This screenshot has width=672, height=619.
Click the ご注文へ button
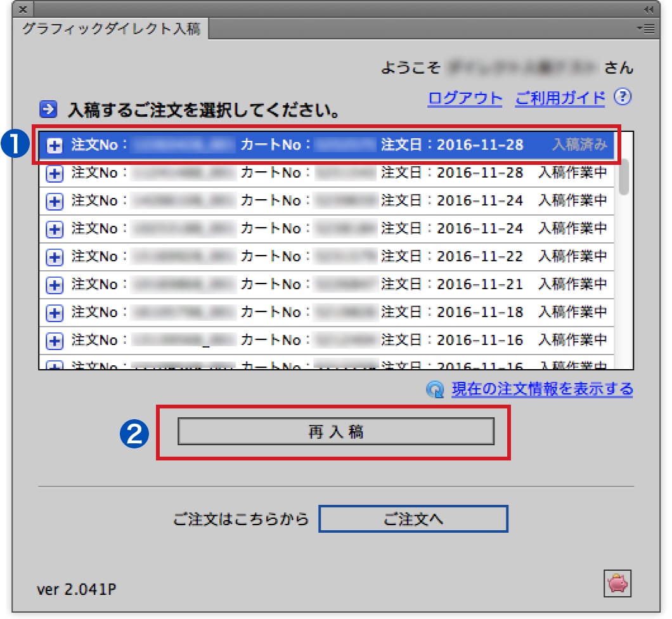click(413, 519)
